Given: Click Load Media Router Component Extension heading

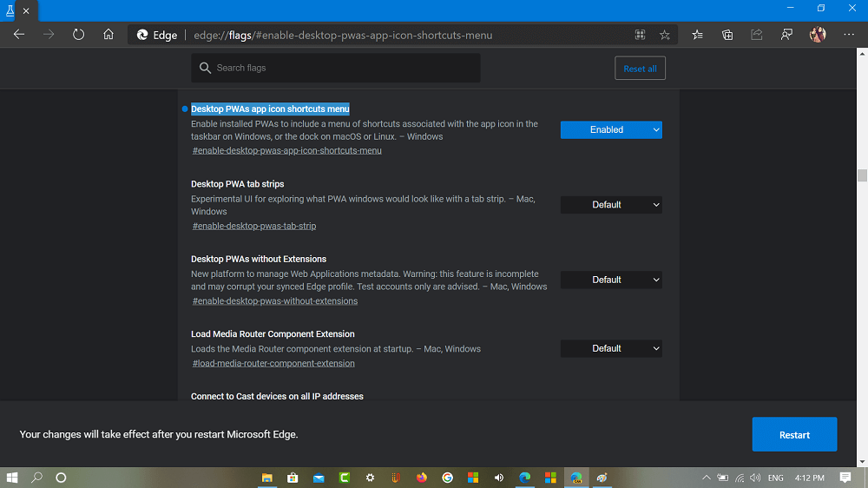Looking at the screenshot, I should coord(273,334).
